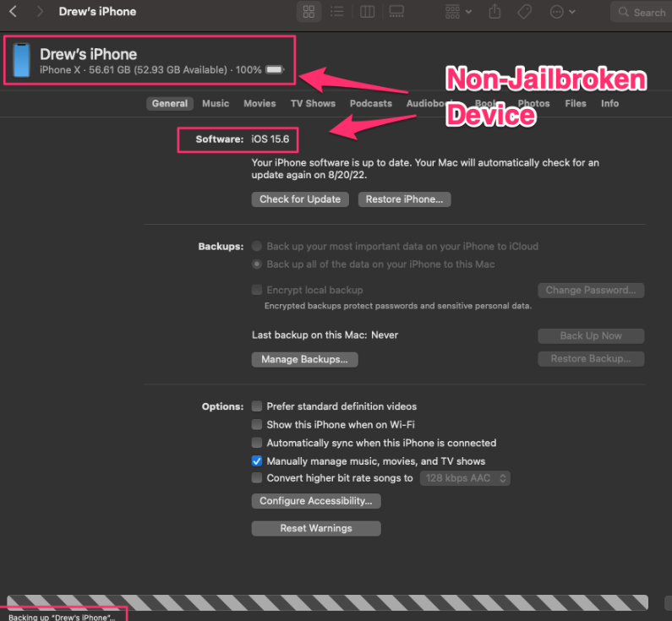
Task: Click the Manage Backups... button
Action: pos(304,359)
